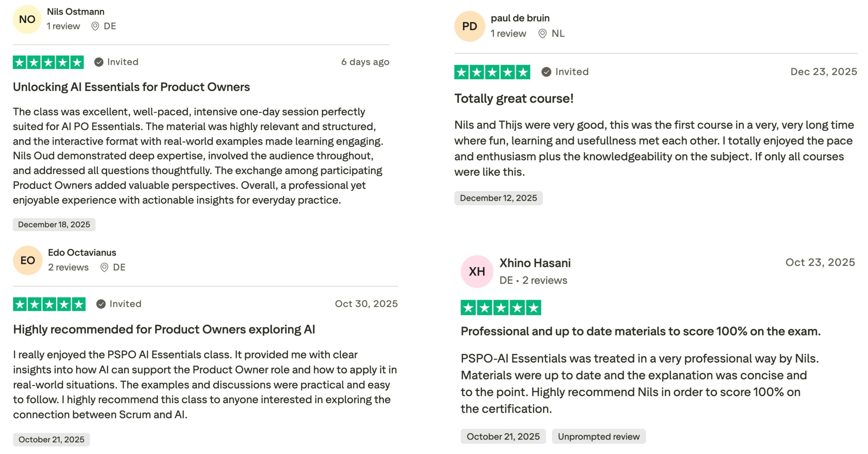Open the review titled Totally great course!
This screenshot has width=868, height=454.
point(514,98)
